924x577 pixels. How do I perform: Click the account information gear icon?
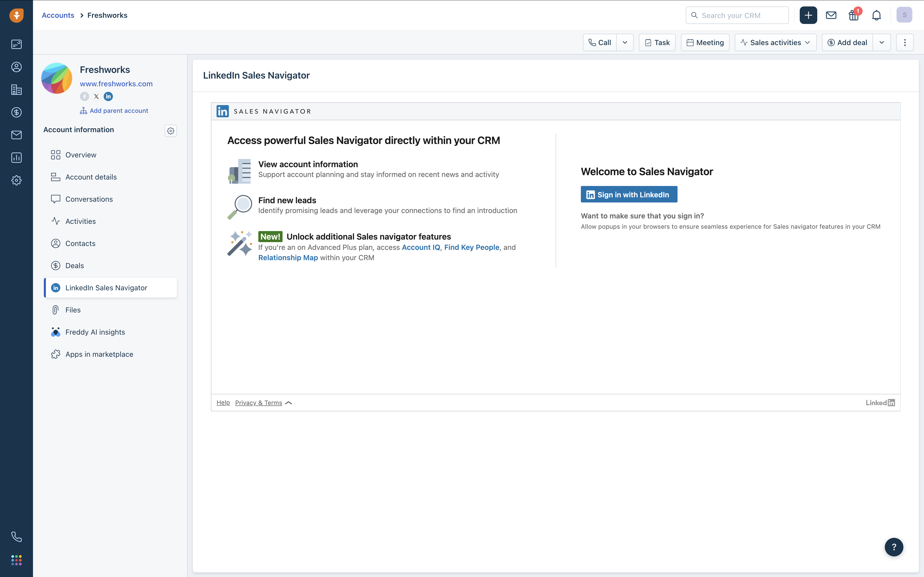171,131
